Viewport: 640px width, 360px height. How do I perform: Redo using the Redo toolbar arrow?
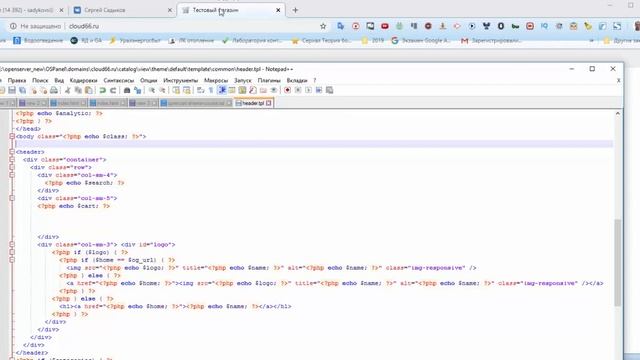(x=113, y=90)
